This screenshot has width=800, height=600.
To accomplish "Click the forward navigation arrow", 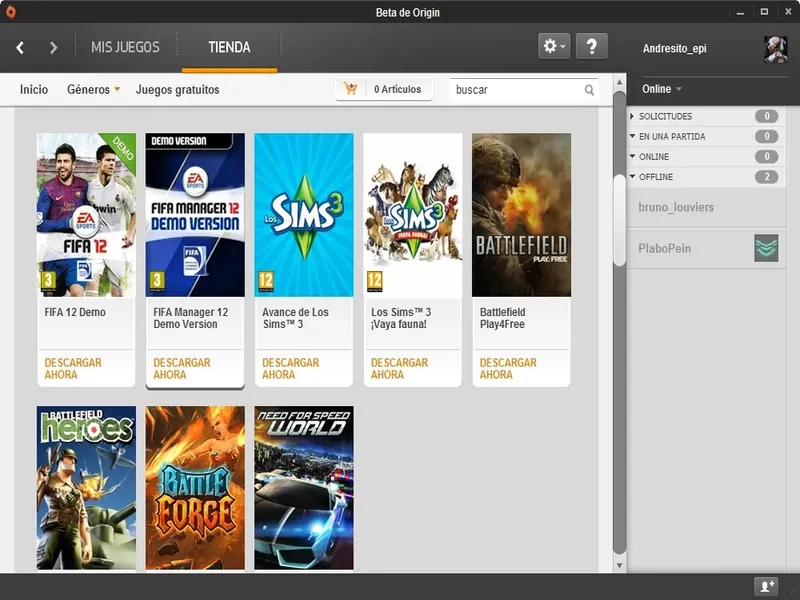I will (x=53, y=47).
